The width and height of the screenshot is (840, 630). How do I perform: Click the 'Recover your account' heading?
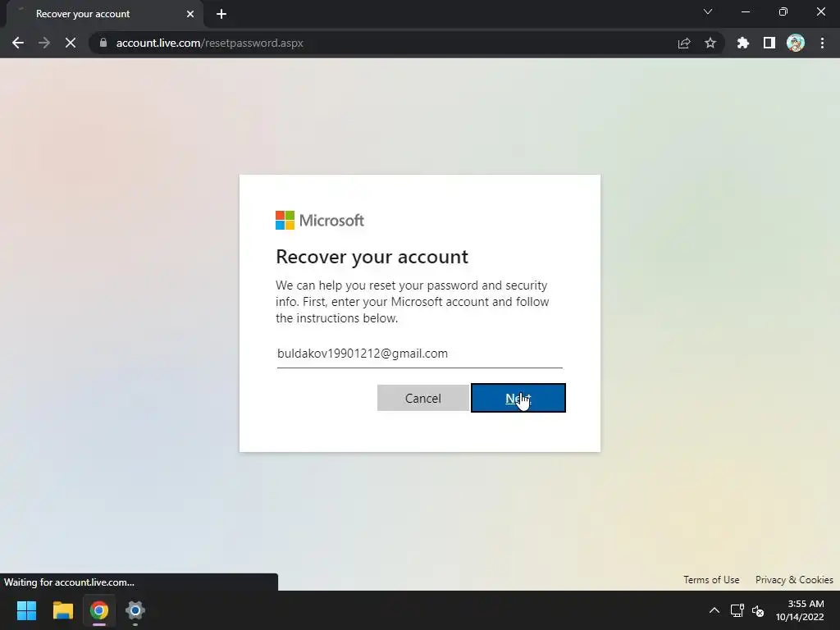pos(372,257)
